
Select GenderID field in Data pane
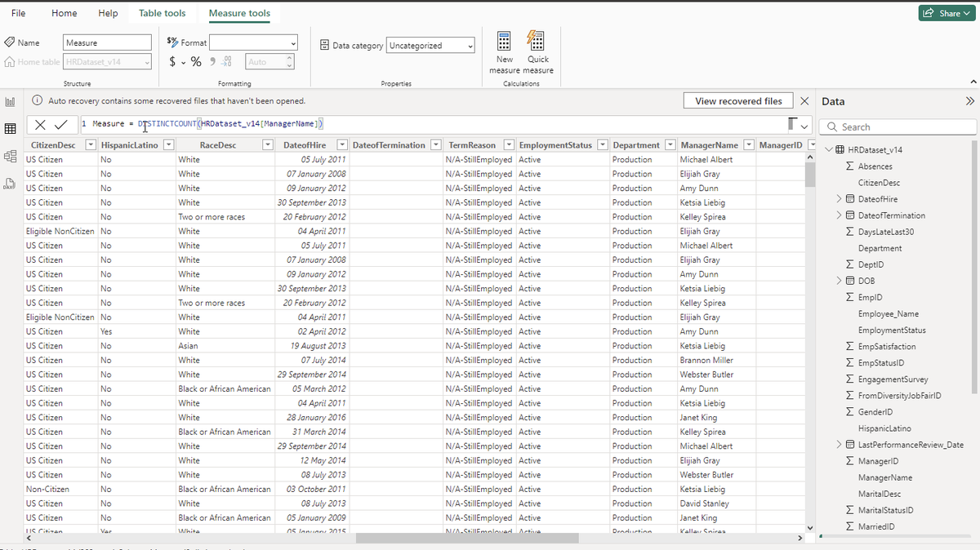[x=871, y=412]
